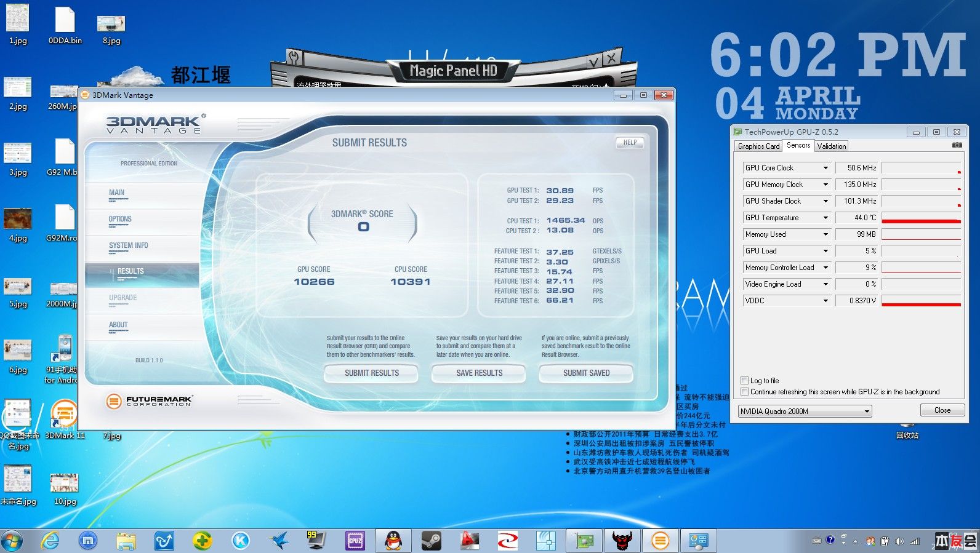The width and height of the screenshot is (980, 553).
Task: Switch to the Graphics Card tab
Action: click(x=758, y=146)
